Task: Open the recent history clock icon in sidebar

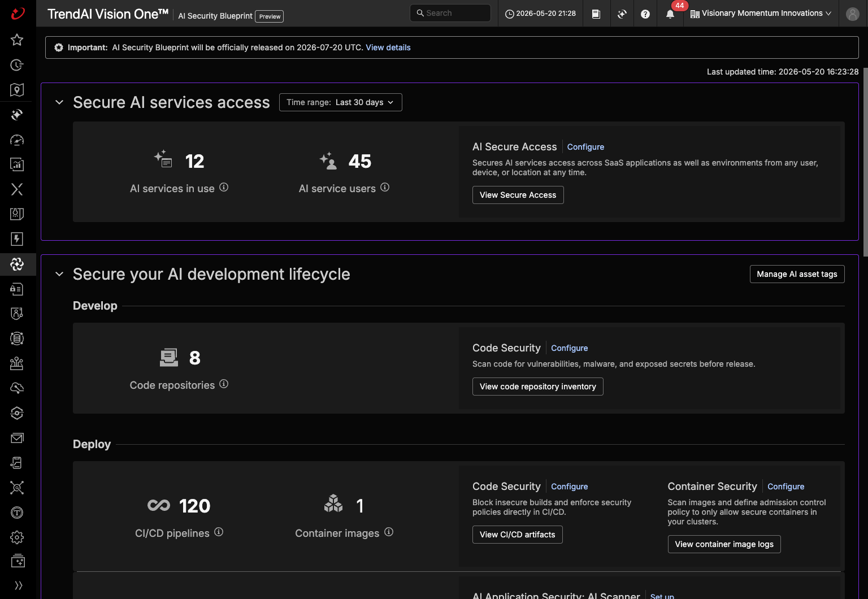Action: pyautogui.click(x=17, y=65)
